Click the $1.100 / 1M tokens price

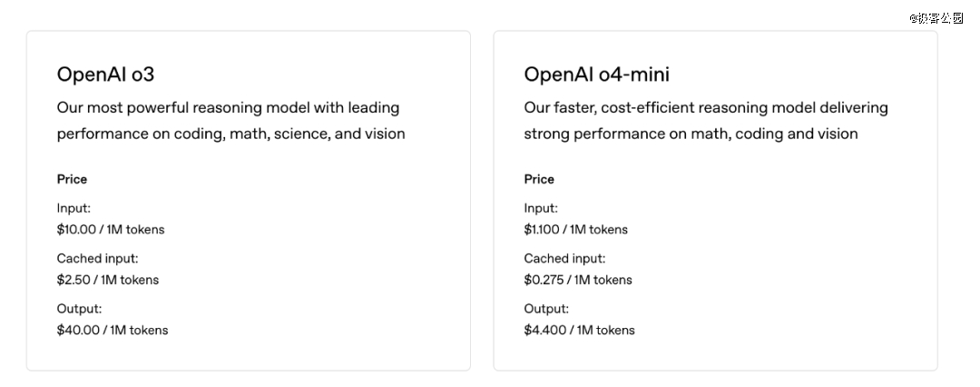point(575,229)
